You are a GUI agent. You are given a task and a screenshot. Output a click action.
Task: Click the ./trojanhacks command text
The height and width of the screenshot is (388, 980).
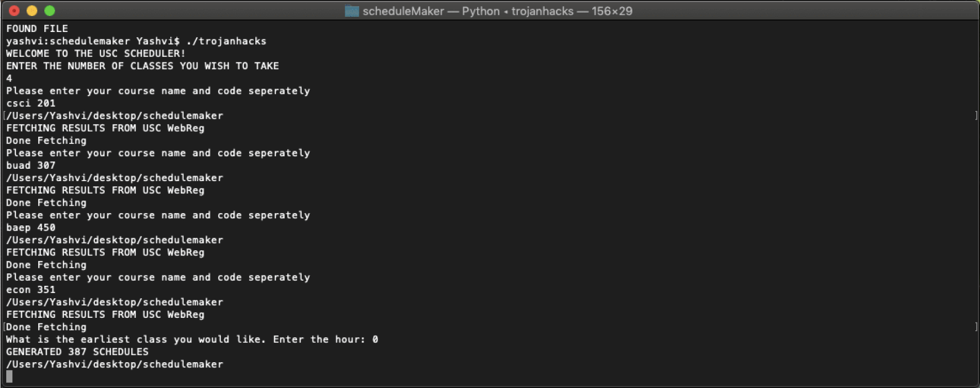pyautogui.click(x=226, y=41)
